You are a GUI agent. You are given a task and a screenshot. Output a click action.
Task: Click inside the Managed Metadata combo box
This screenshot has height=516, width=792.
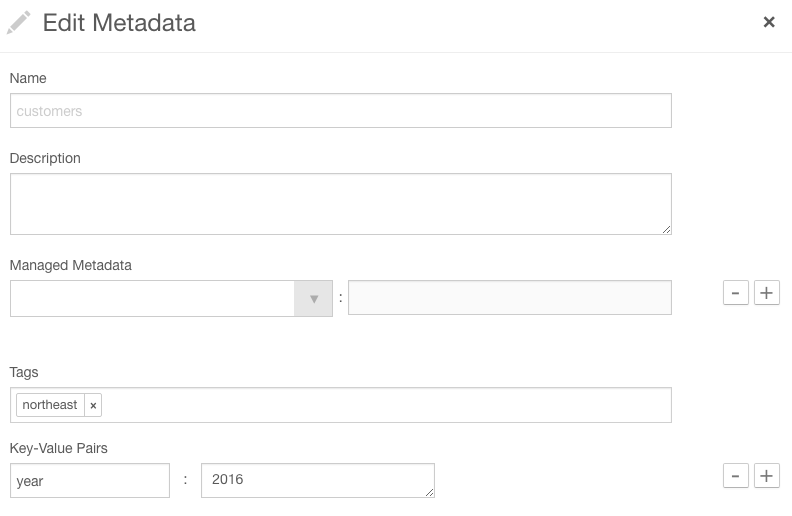(x=152, y=299)
